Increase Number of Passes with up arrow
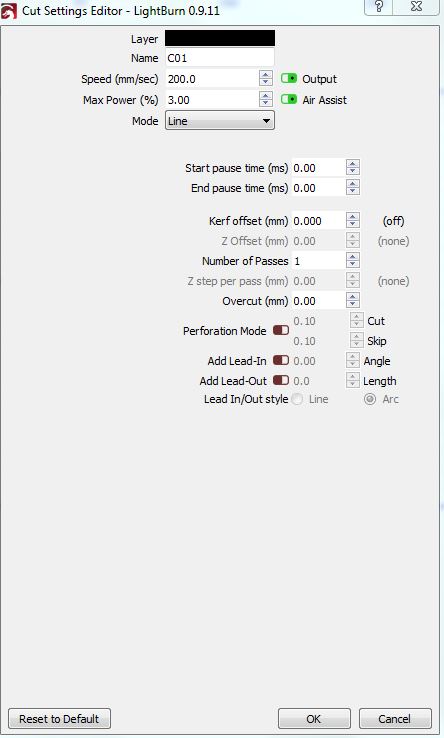Image resolution: width=444 pixels, height=738 pixels. click(x=353, y=257)
